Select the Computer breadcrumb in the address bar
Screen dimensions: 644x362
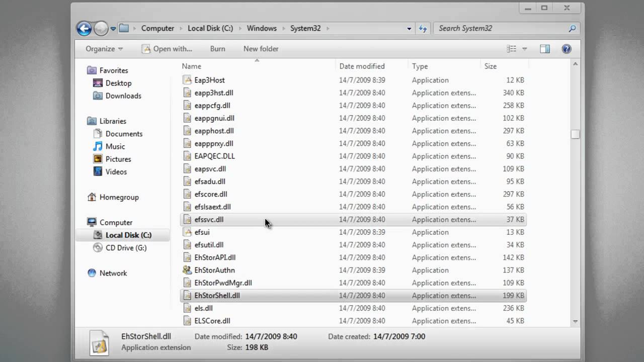157,28
